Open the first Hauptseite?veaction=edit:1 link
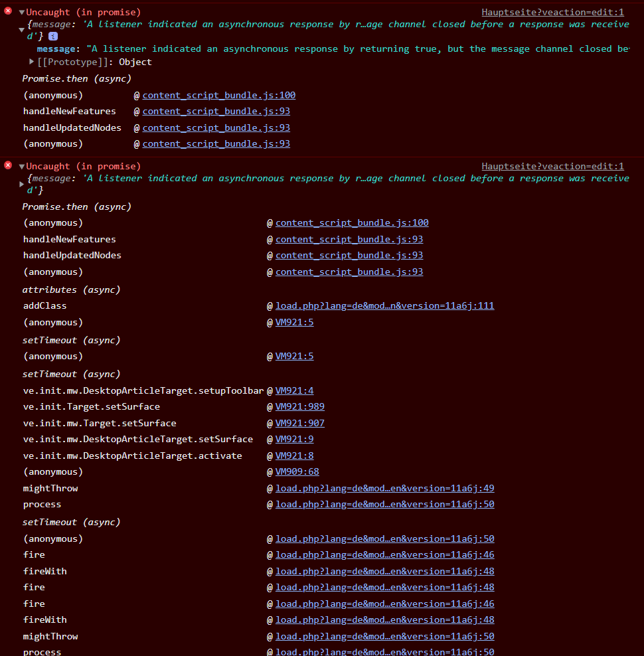The image size is (644, 656). coord(552,11)
